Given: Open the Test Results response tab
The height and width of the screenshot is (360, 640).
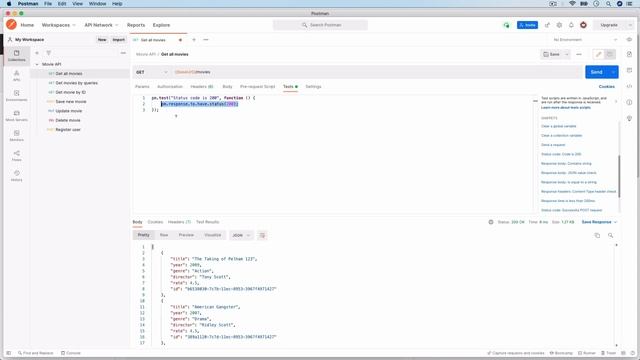Looking at the screenshot, I should pos(207,222).
